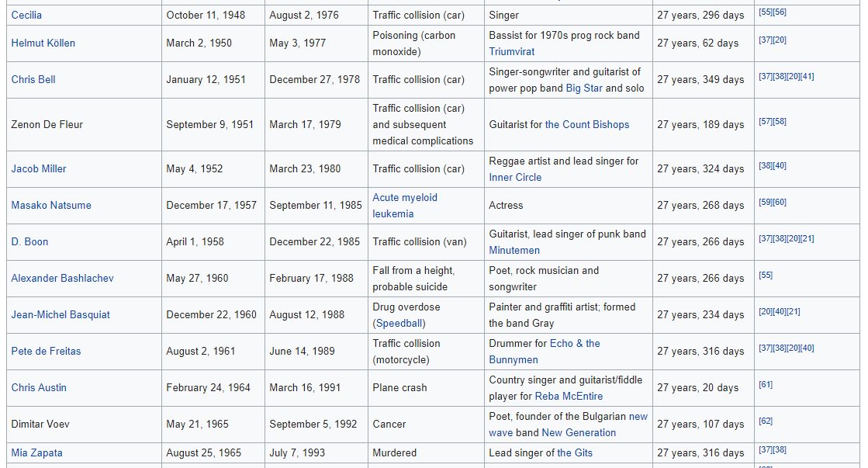Click the date September 9, 1951

(x=209, y=125)
